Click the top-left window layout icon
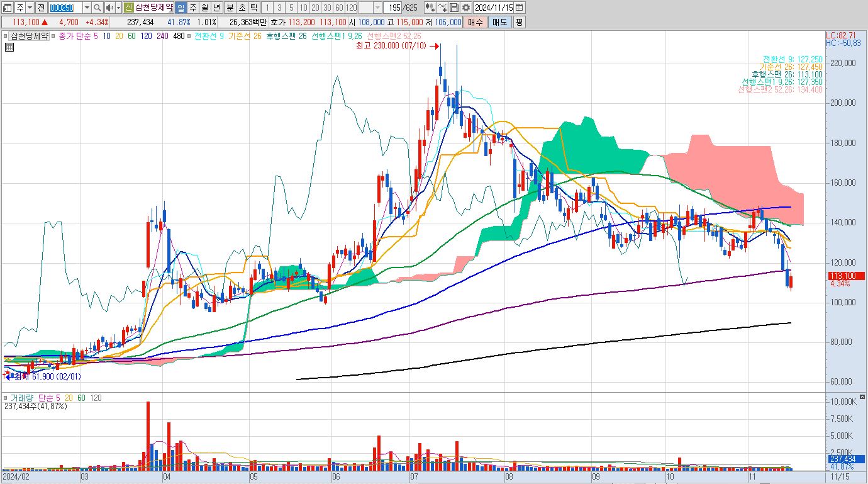Screen dimensions: 868x484 [x=8, y=8]
